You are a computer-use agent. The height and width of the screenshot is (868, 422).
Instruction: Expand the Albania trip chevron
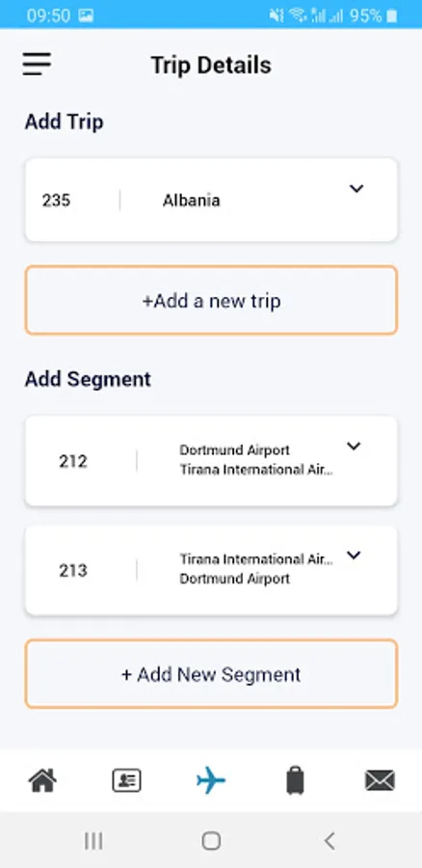356,189
